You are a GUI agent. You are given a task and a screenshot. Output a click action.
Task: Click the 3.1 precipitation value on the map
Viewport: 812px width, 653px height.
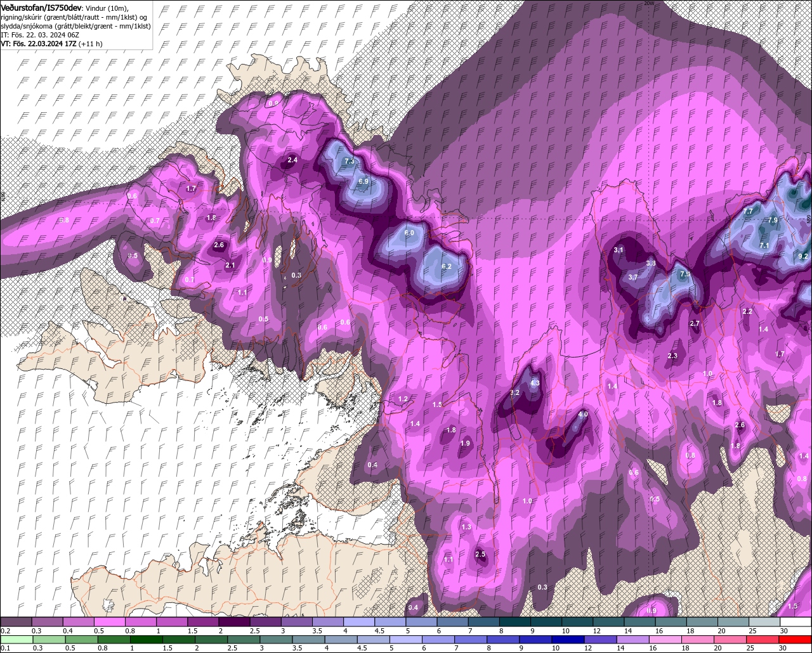(619, 250)
